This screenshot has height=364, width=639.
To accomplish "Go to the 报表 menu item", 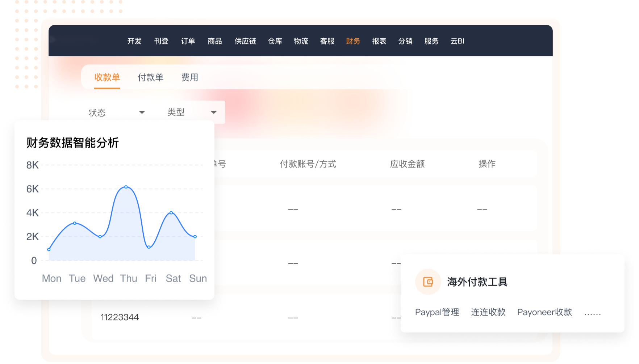I will (379, 41).
